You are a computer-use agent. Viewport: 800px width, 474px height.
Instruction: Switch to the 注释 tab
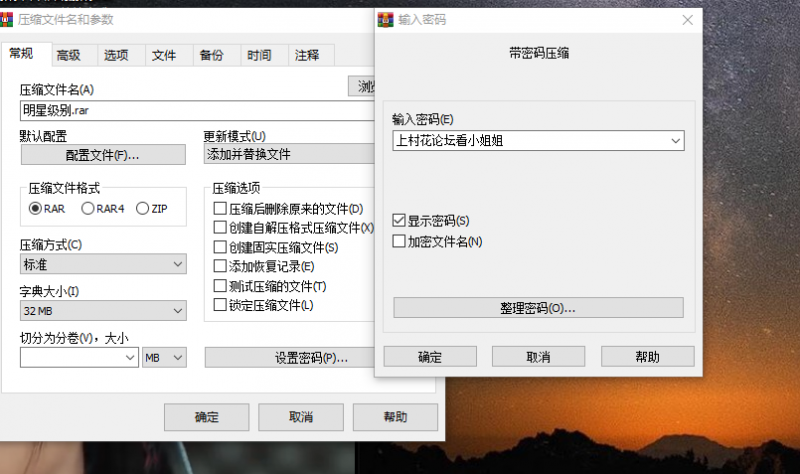(307, 56)
